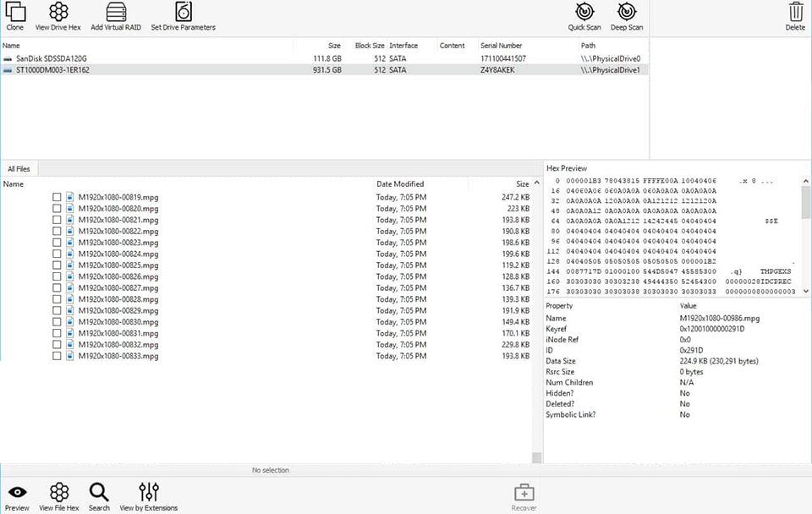This screenshot has height=514, width=812.
Task: Start a Deep Scan
Action: pos(626,15)
